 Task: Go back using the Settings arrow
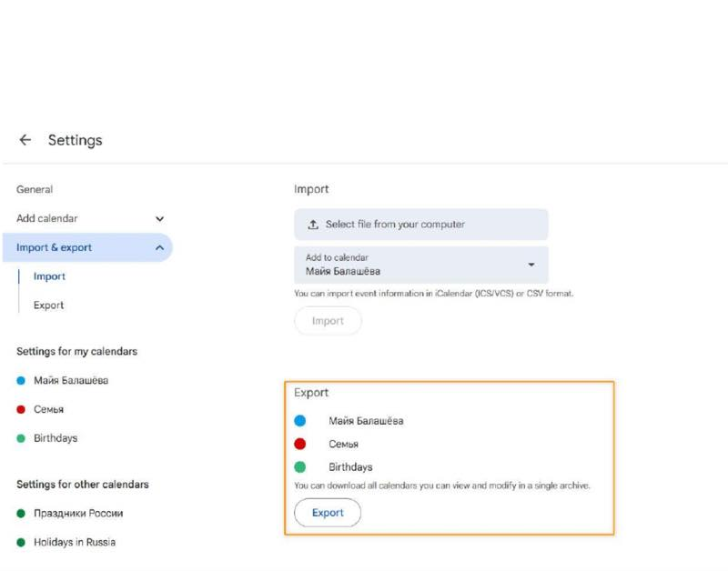coord(25,140)
